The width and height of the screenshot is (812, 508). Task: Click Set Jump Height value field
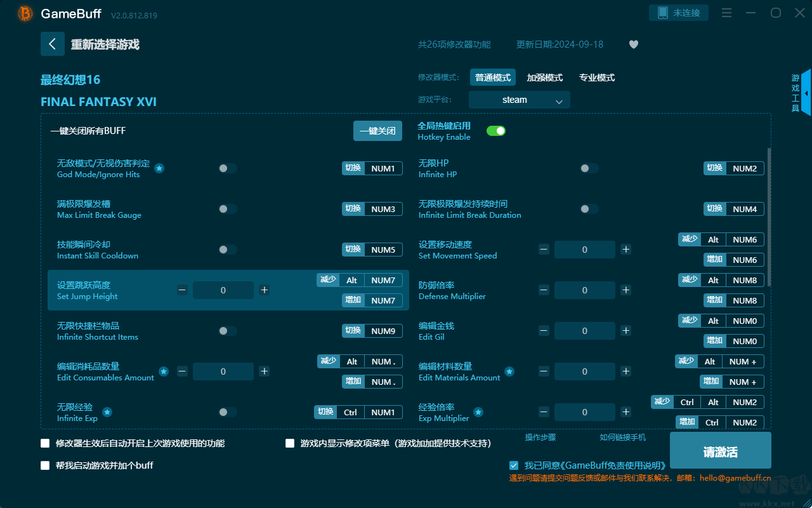pos(223,290)
